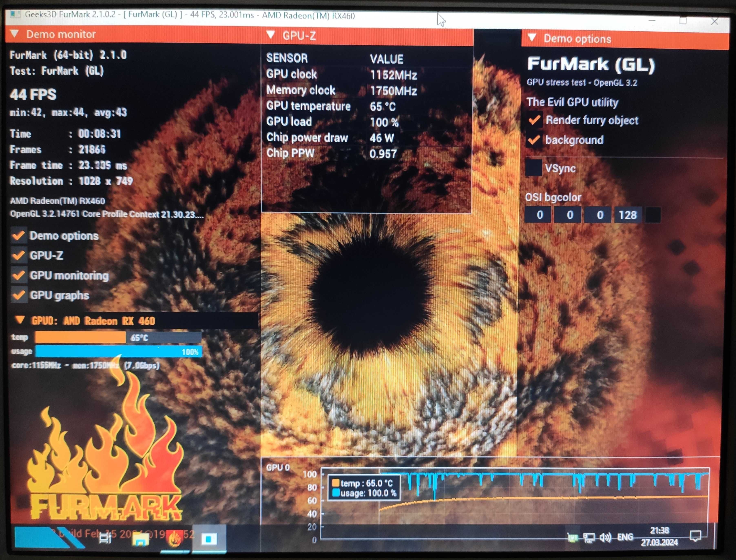Uncheck the background option

534,140
